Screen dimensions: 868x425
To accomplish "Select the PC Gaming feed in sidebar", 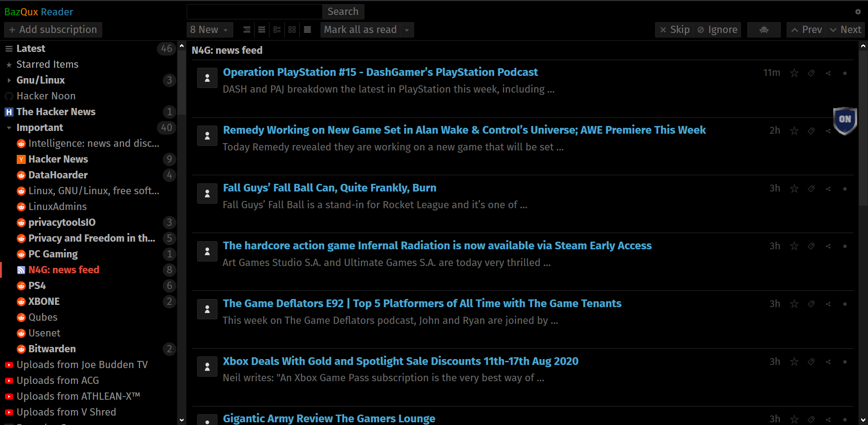I will point(53,254).
